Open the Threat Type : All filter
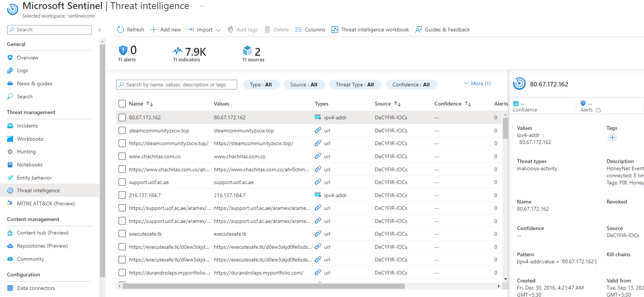The width and height of the screenshot is (644, 297). [355, 85]
